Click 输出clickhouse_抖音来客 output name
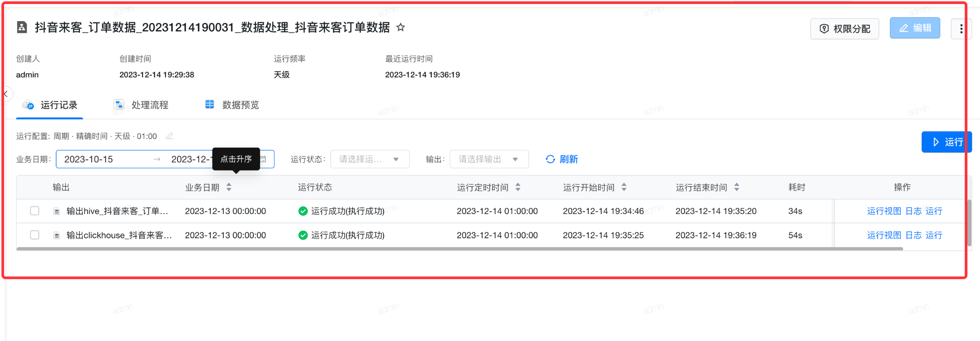Screen dimensions: 980x341 119,235
